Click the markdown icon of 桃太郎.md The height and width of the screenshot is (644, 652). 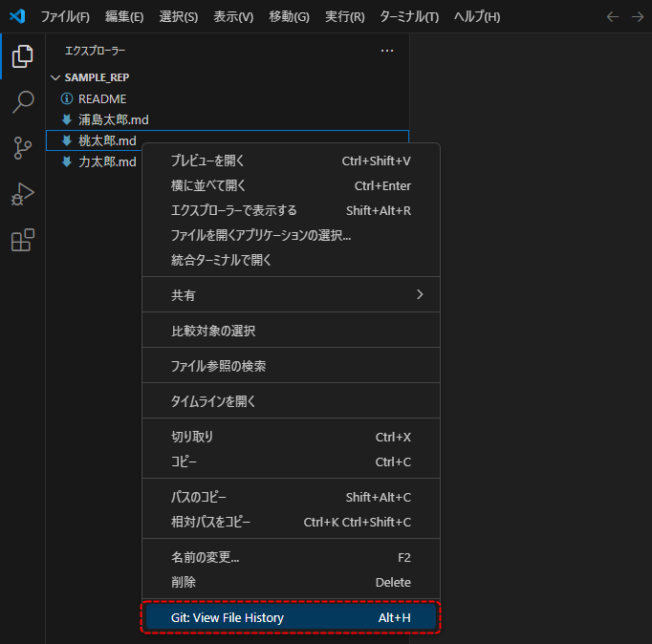click(67, 140)
